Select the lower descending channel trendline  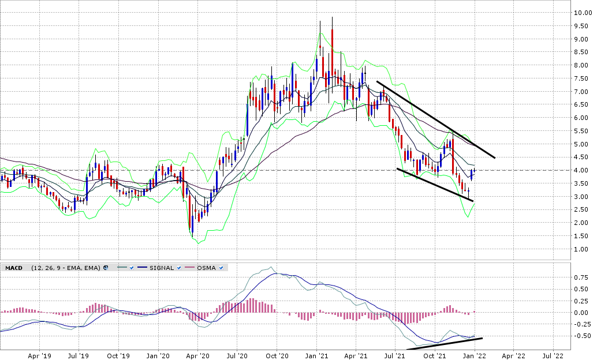tap(435, 185)
